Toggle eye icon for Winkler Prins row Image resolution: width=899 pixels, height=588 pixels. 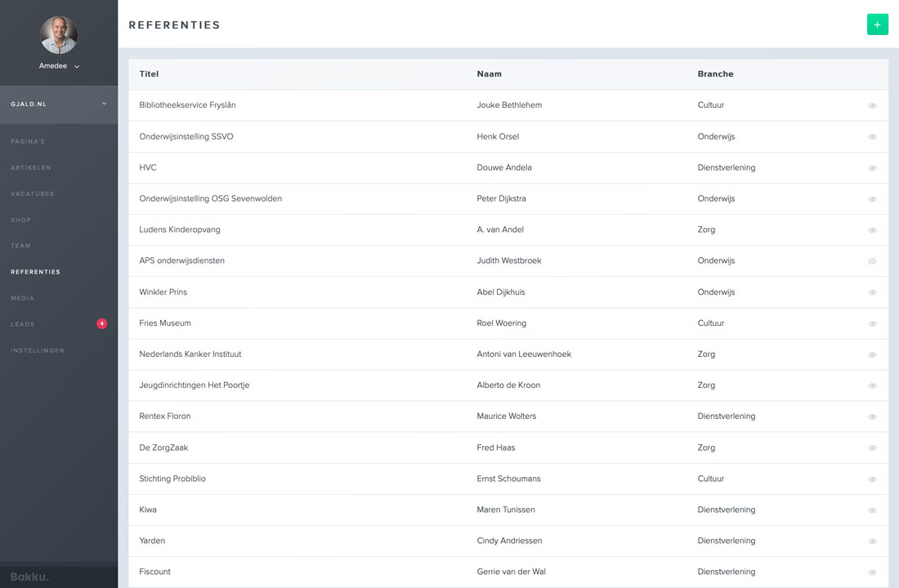click(872, 292)
